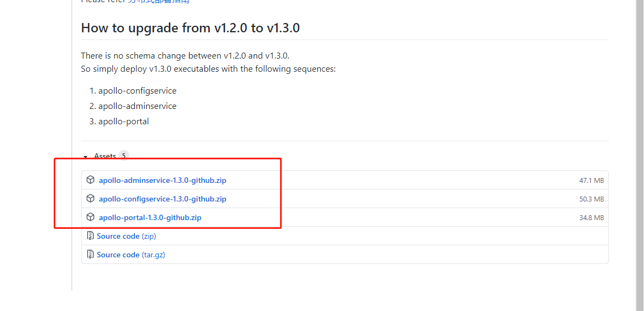Click the 34.8 MB file size
644x311 pixels.
pos(591,217)
